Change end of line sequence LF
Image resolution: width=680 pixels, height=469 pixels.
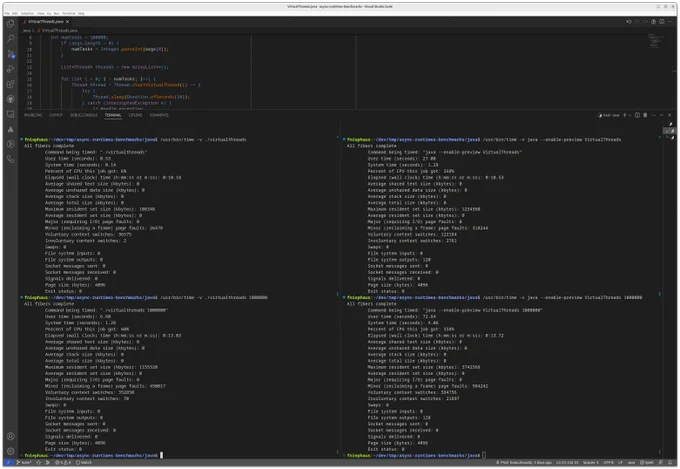click(620, 462)
